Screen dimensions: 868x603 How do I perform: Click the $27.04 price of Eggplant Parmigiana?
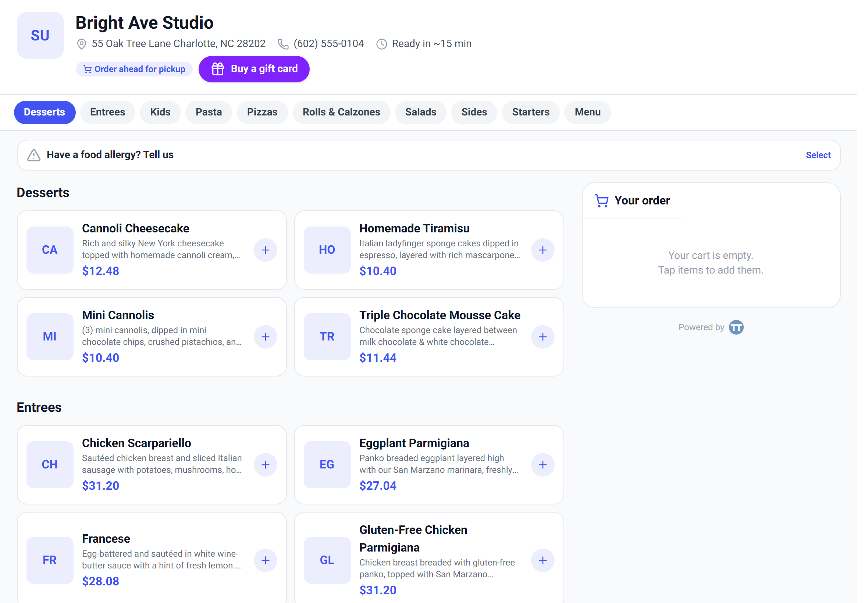(x=377, y=485)
